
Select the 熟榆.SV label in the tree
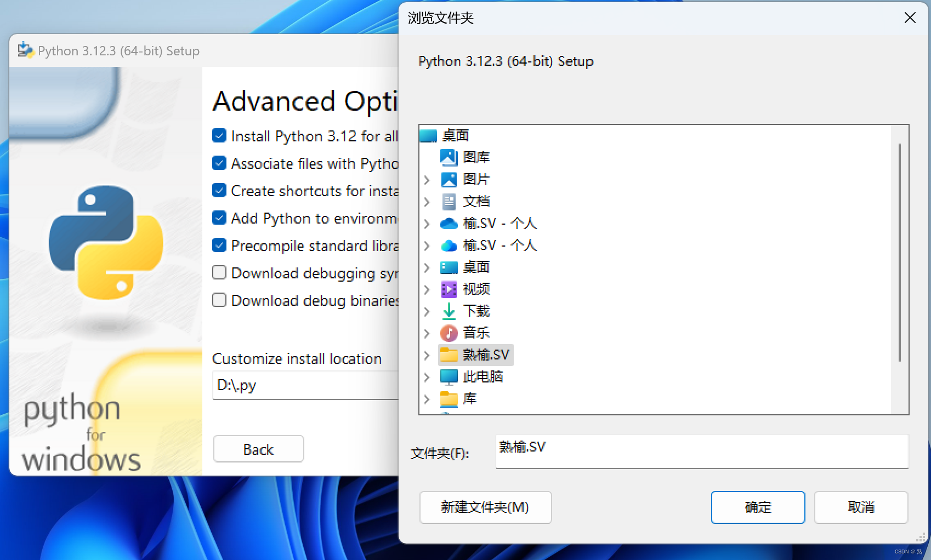[486, 355]
